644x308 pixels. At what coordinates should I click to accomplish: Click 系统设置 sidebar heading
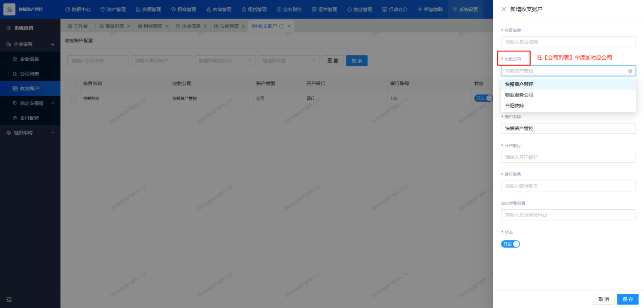click(x=24, y=28)
